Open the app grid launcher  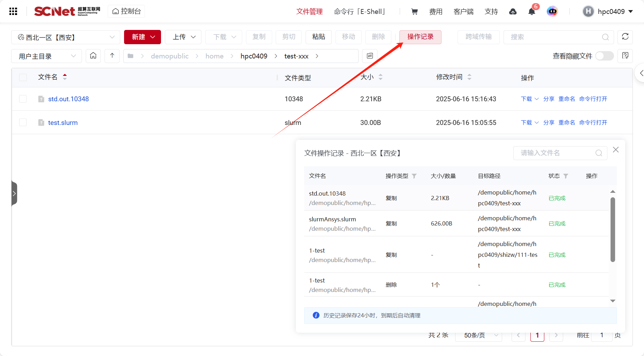(13, 11)
